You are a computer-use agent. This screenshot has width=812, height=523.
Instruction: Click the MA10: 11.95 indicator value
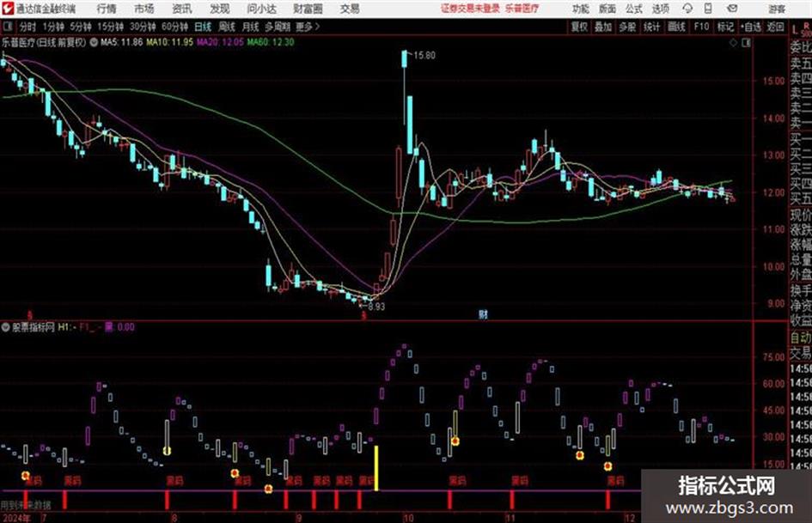(169, 42)
